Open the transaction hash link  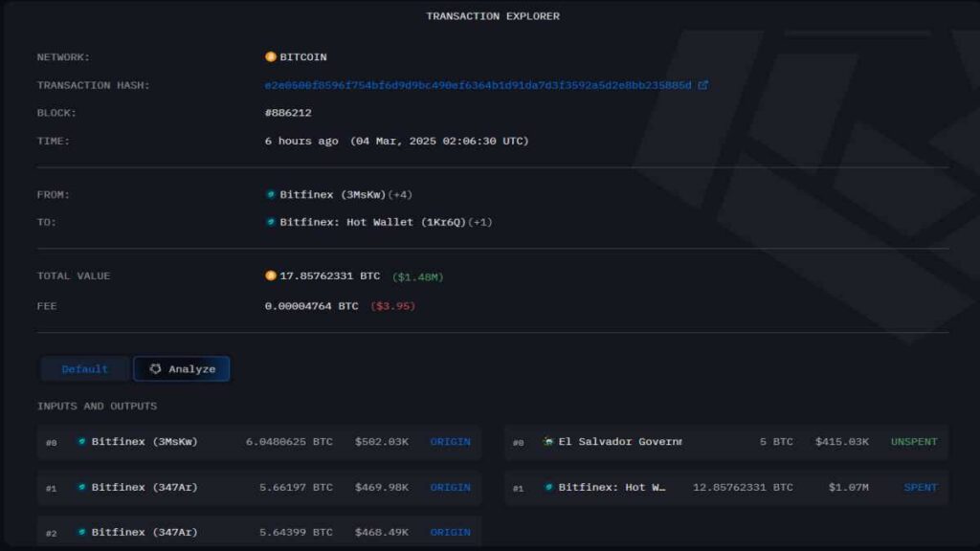click(x=479, y=85)
